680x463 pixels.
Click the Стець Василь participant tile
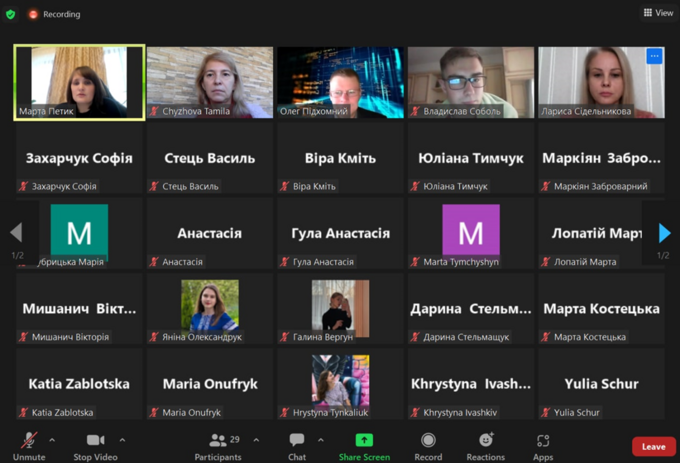point(210,158)
